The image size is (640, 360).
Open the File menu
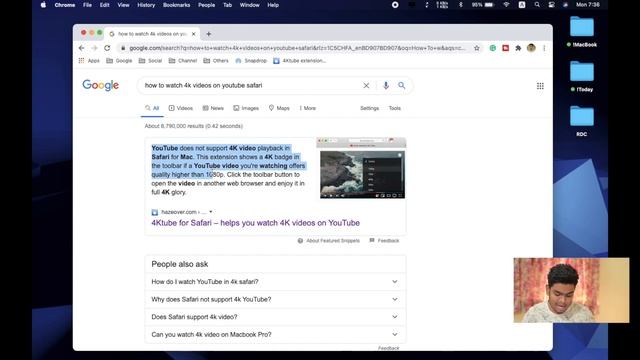point(87,5)
